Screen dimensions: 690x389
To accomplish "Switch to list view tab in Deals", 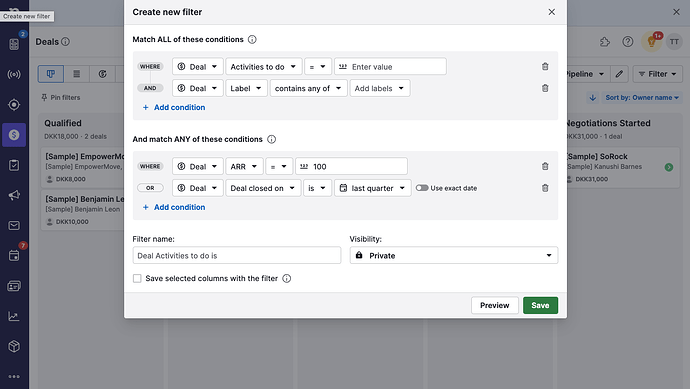I will coord(77,74).
